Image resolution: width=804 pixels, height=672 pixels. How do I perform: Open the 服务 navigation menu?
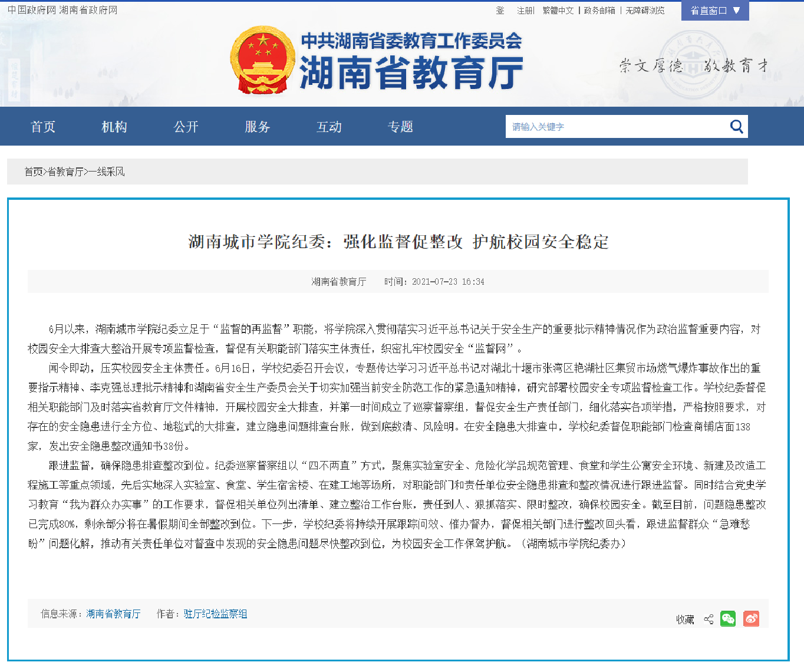[x=258, y=127]
